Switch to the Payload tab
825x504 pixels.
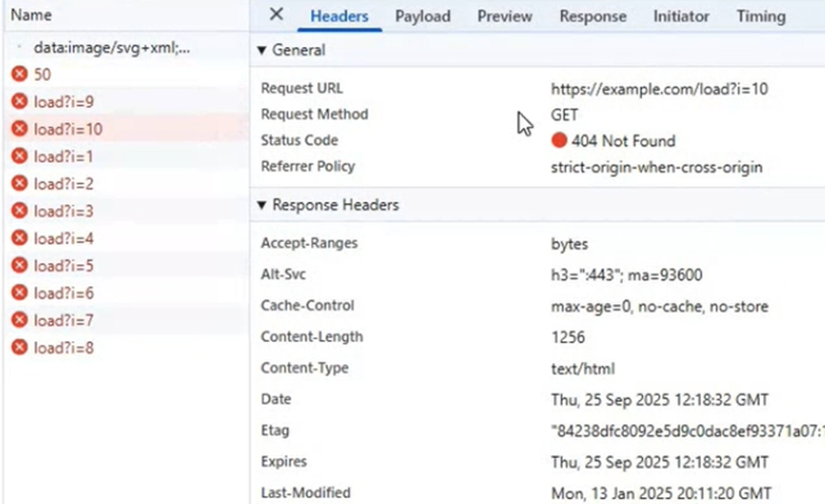[x=422, y=16]
